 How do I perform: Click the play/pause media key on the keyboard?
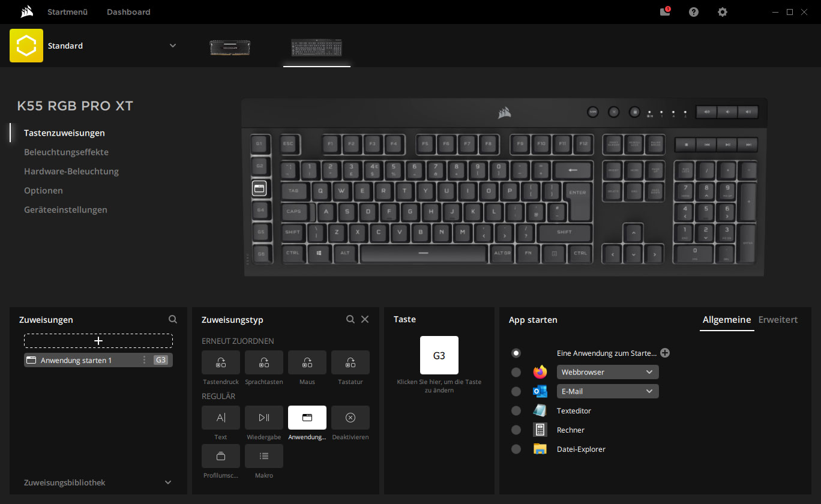[727, 145]
